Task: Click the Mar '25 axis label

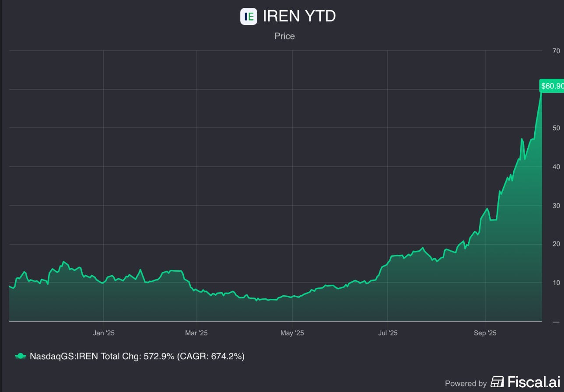Action: [x=196, y=333]
